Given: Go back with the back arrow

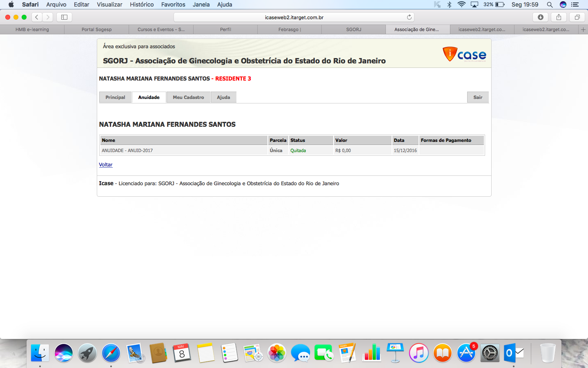Looking at the screenshot, I should point(37,17).
